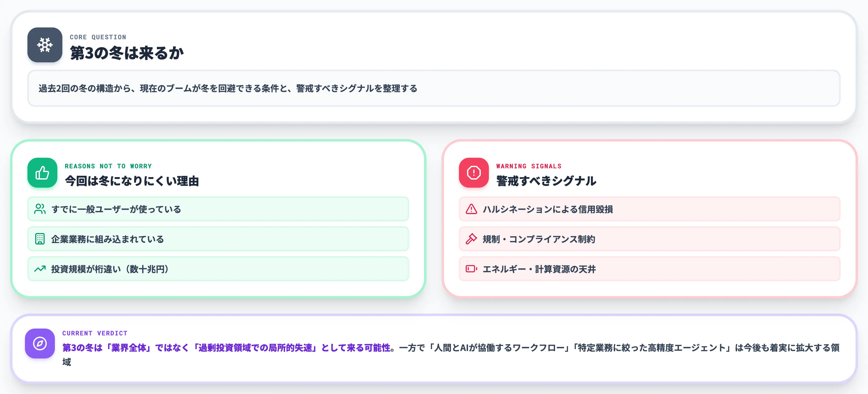The width and height of the screenshot is (868, 394).
Task: Click the gavel icon in 規制 row
Action: tap(471, 239)
